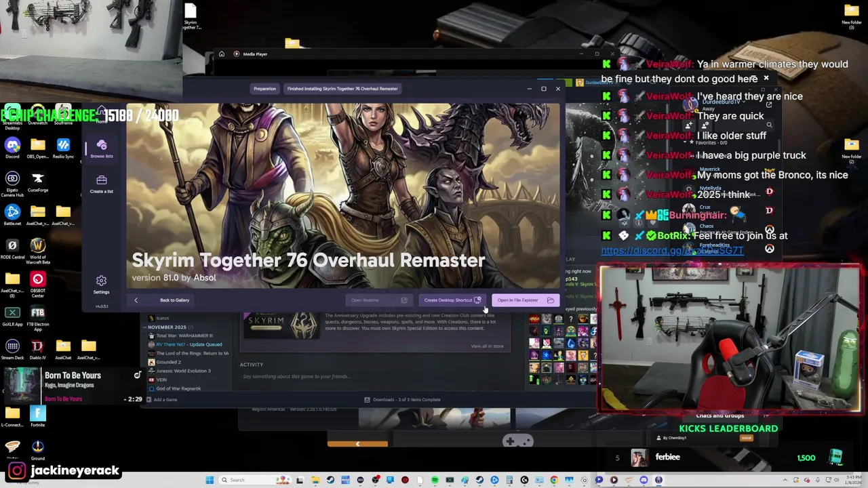Select Jurassic World Evolution 3 in Steam
This screenshot has height=488, width=868.
click(x=180, y=371)
